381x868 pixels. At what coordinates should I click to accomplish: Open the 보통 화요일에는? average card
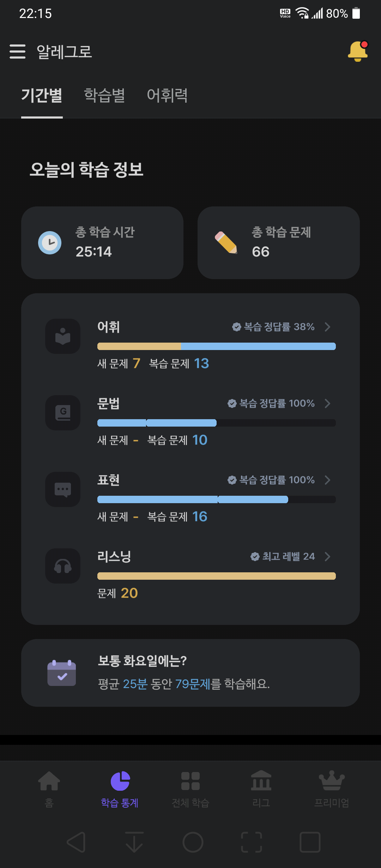click(x=190, y=673)
